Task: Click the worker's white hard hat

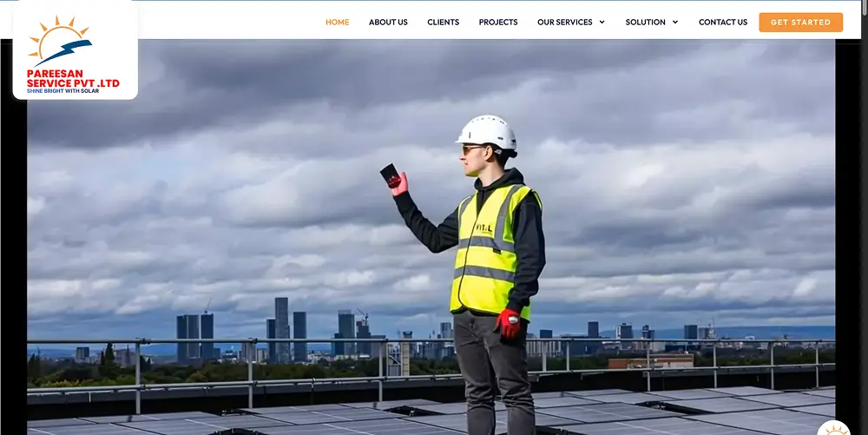Action: point(487,131)
